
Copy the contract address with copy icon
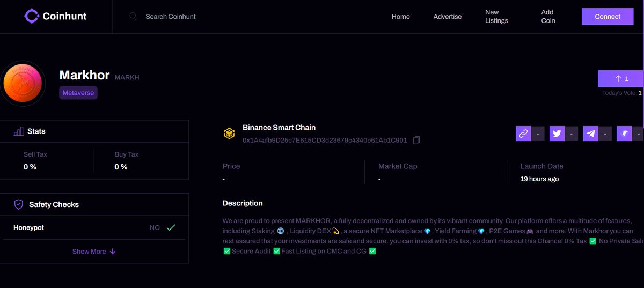click(416, 140)
